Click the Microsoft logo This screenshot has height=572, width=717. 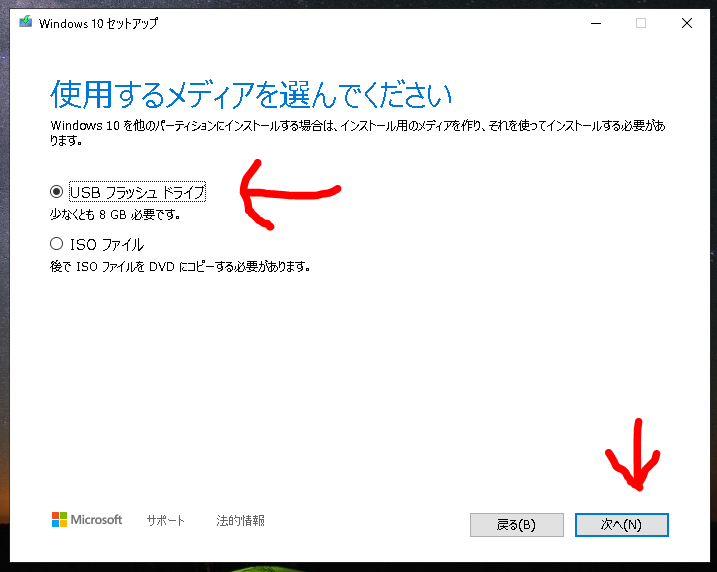click(87, 520)
